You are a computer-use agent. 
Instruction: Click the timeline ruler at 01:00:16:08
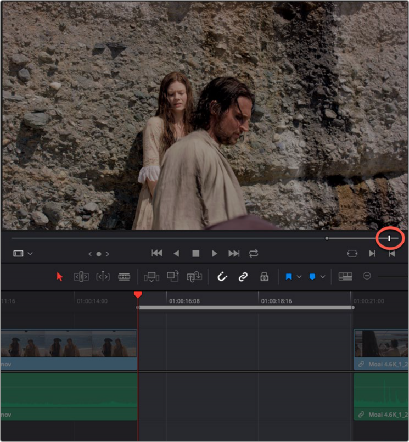coord(184,301)
